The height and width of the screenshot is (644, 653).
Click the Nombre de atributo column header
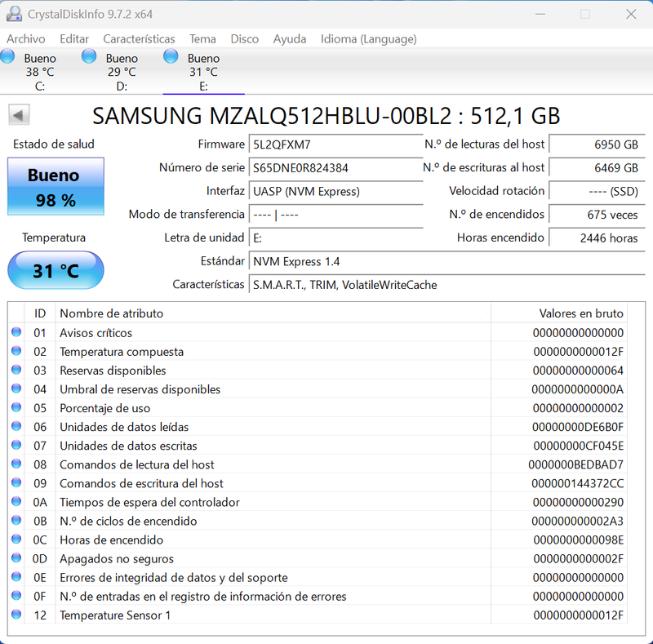coord(273,313)
